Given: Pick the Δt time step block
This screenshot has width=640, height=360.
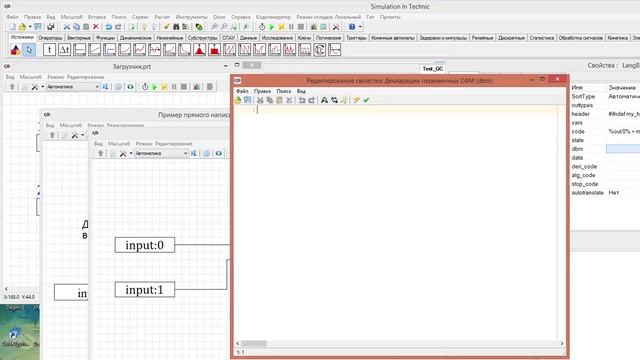Looking at the screenshot, I should point(64,50).
